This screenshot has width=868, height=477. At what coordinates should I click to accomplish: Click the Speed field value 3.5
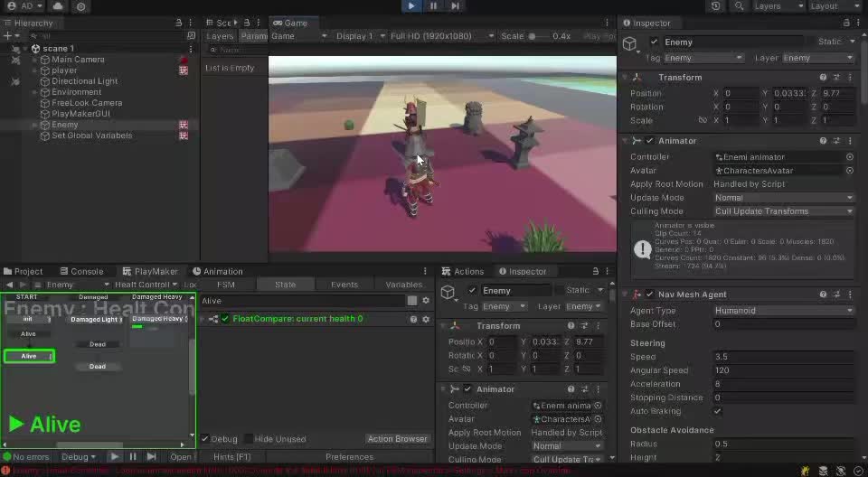pyautogui.click(x=783, y=357)
